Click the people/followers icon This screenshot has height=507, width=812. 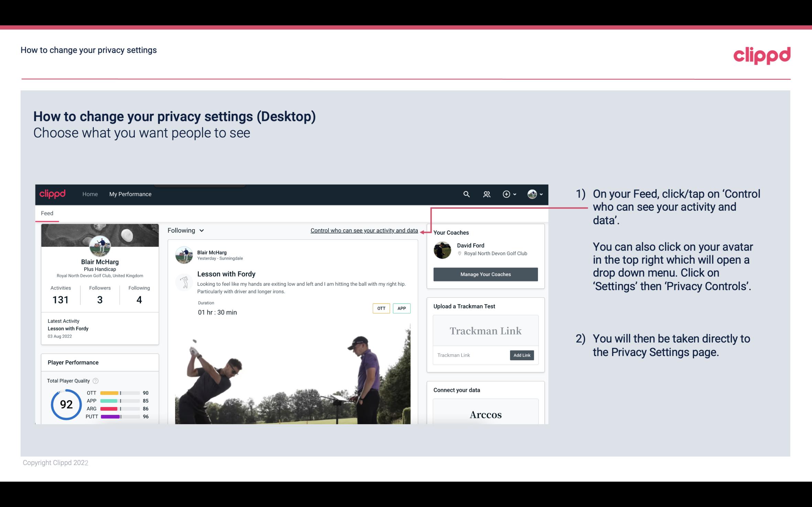tap(487, 194)
